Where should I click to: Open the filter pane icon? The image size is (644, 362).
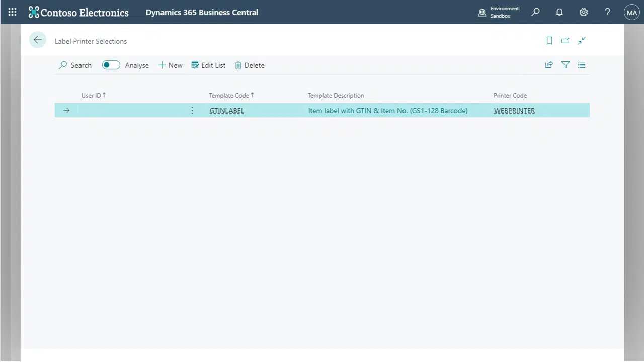pos(565,65)
